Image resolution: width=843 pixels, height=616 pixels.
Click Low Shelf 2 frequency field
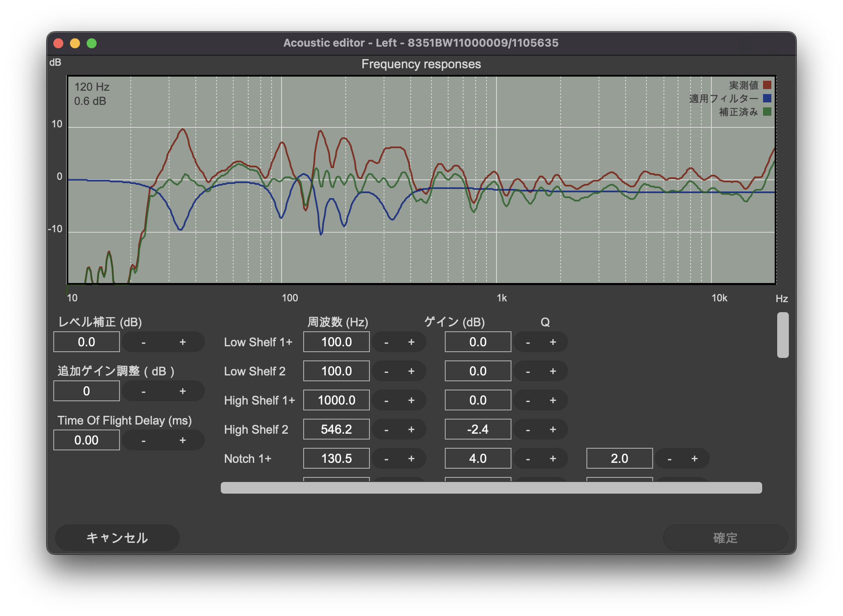(x=337, y=371)
